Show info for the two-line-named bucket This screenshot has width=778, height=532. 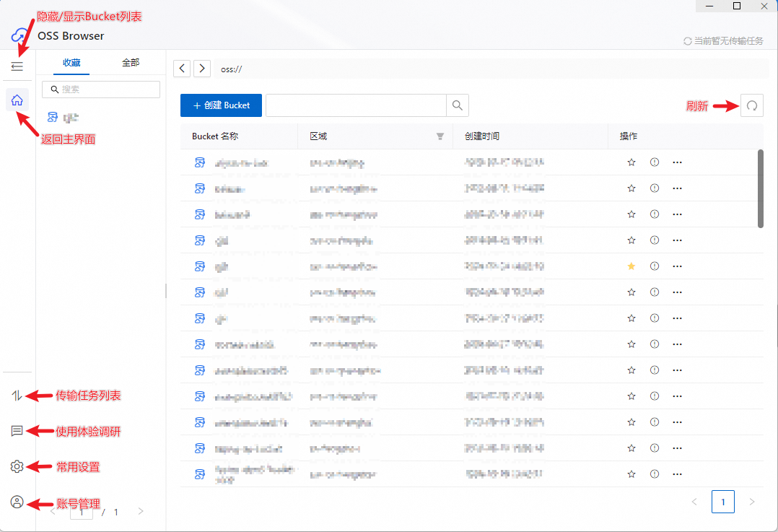(655, 474)
